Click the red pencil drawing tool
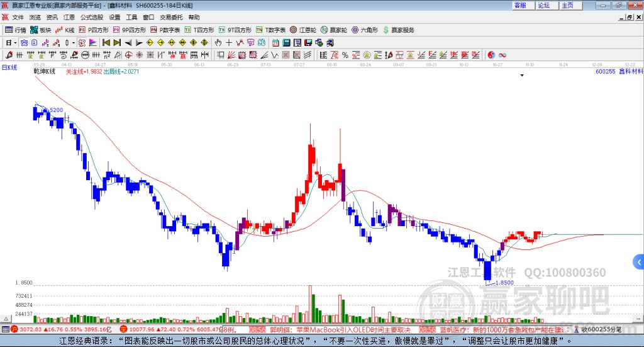 (9, 55)
